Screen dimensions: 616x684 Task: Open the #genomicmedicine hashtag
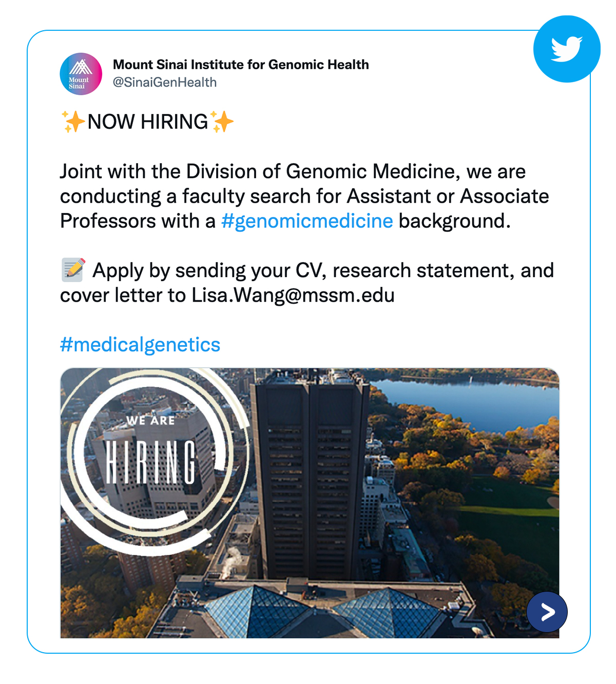click(307, 221)
